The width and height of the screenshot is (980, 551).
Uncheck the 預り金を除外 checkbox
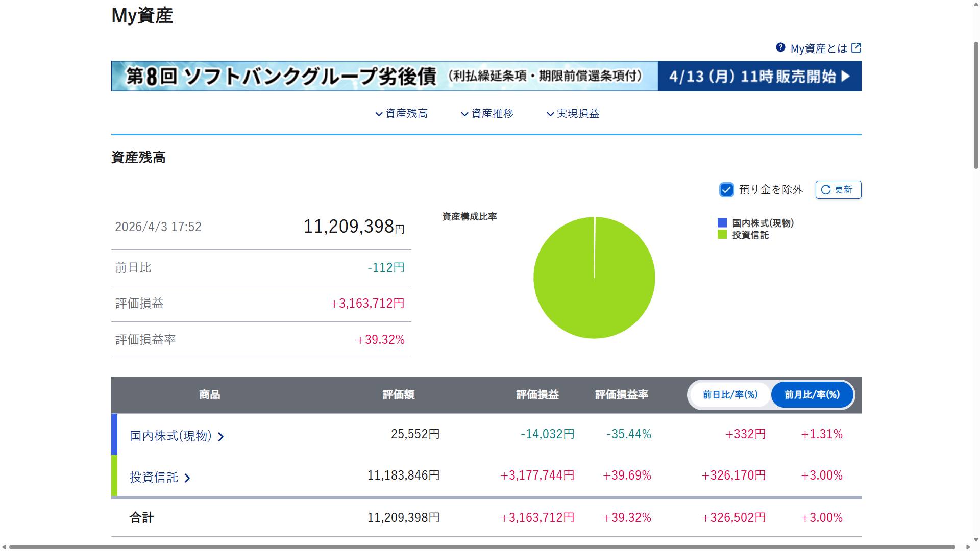click(727, 190)
